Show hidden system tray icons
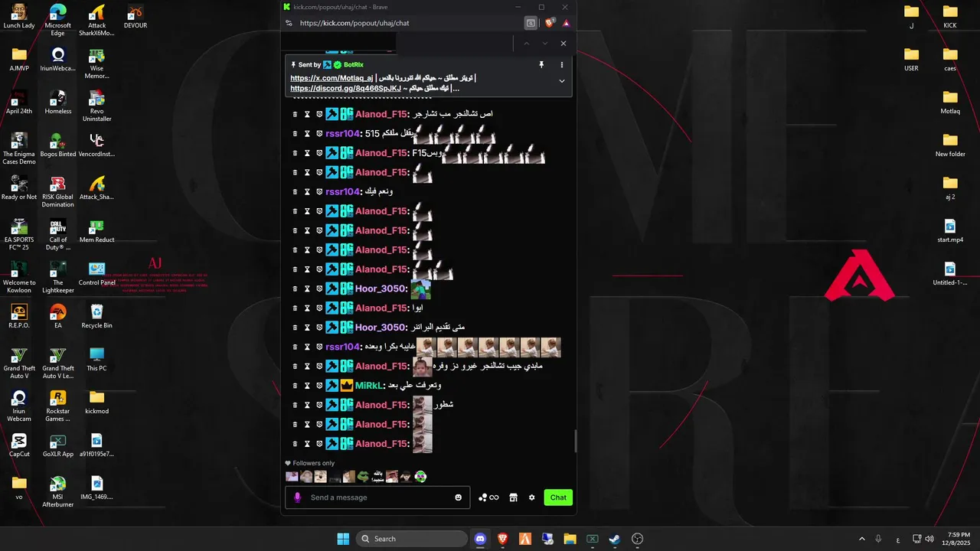Viewport: 980px width, 551px height. point(861,539)
